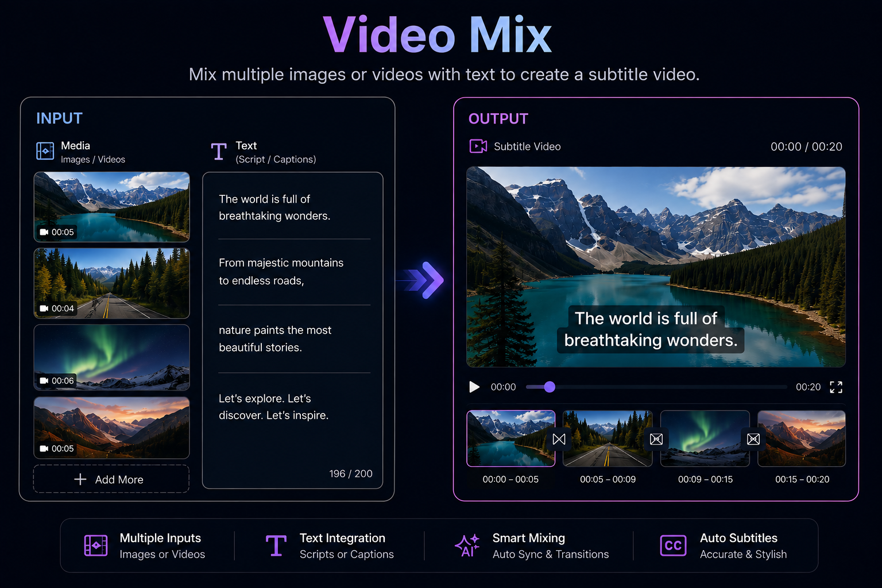The image size is (882, 588).
Task: Click transition icon after 00:05 – 00:09 clip
Action: coord(656,439)
